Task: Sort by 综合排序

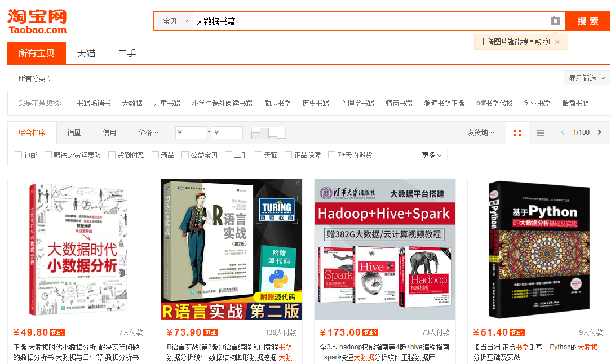Action: (x=32, y=132)
